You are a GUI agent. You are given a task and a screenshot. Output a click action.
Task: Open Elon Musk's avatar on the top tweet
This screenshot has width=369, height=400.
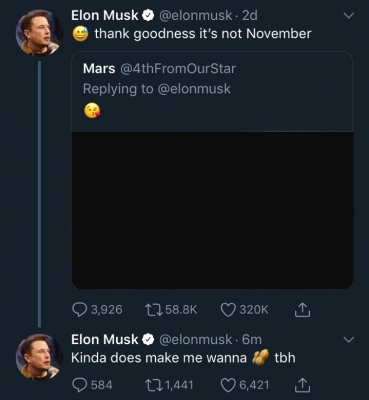(39, 32)
